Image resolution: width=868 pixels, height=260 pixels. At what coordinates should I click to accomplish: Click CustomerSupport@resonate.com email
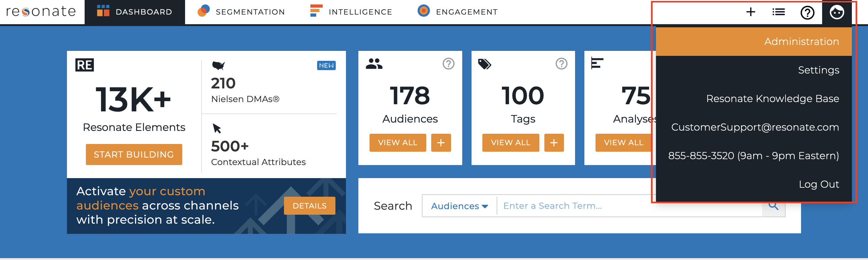point(753,127)
